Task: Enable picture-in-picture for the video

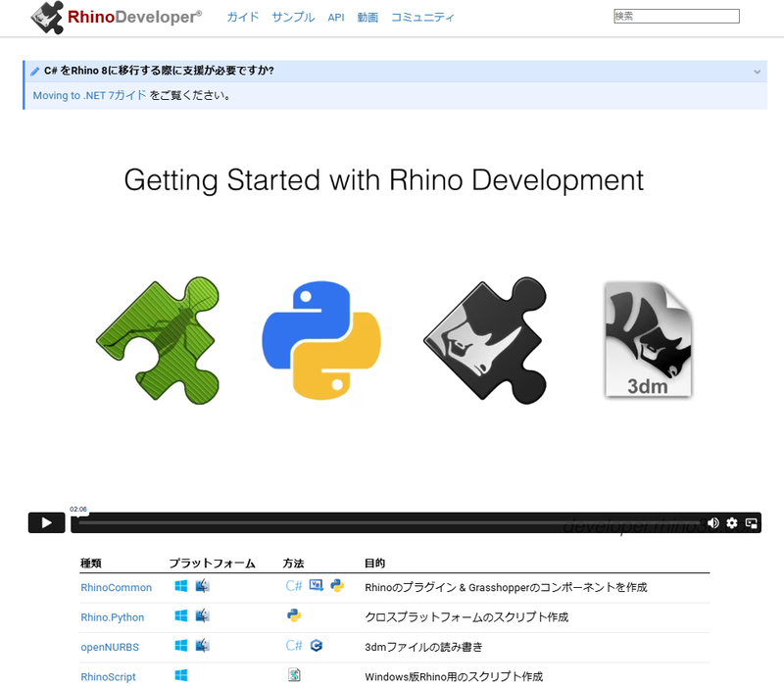Action: point(751,523)
